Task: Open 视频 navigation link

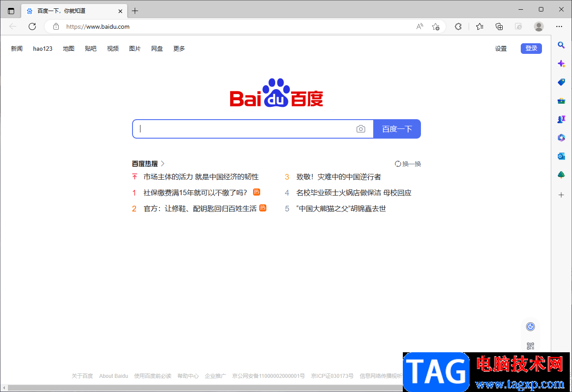Action: (113, 49)
